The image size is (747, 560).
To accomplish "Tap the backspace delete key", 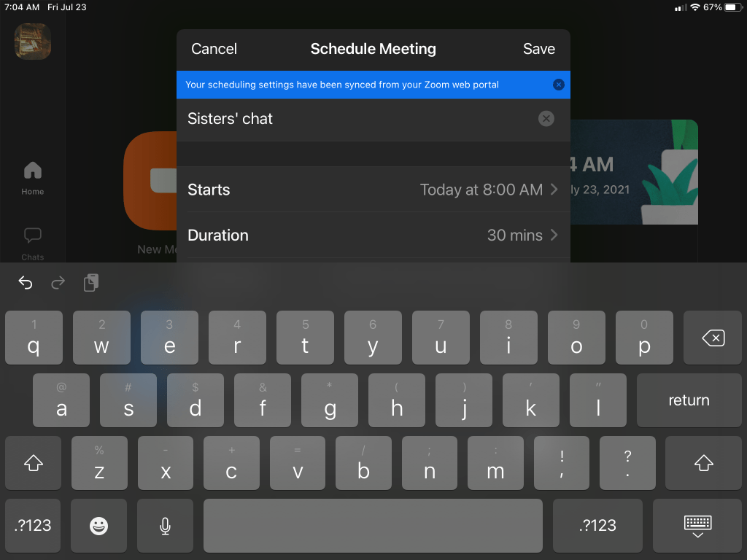I will click(713, 338).
